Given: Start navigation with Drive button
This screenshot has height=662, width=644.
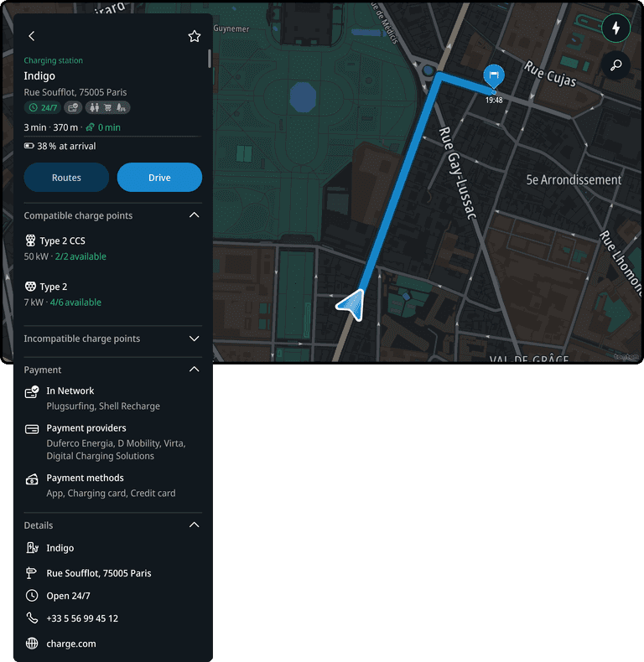Looking at the screenshot, I should click(159, 178).
